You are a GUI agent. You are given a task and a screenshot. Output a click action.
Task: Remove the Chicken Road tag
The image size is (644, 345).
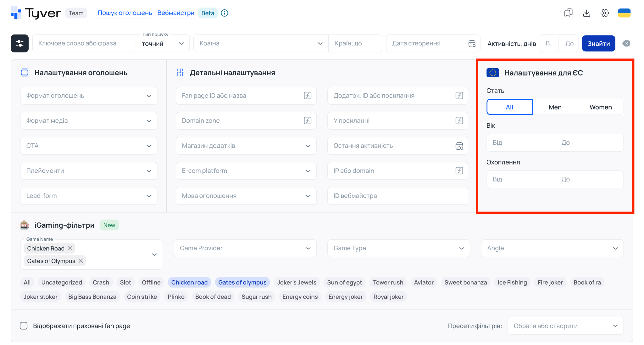coord(70,248)
